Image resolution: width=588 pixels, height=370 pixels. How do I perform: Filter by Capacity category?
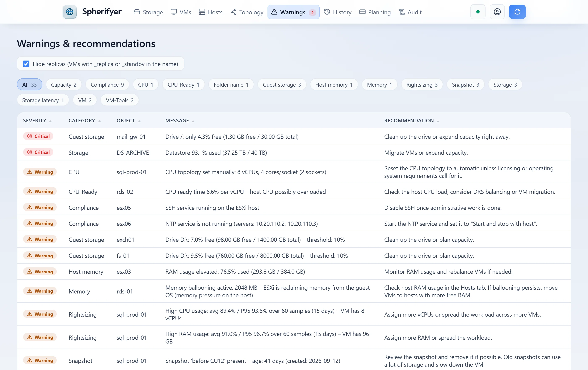pyautogui.click(x=64, y=85)
